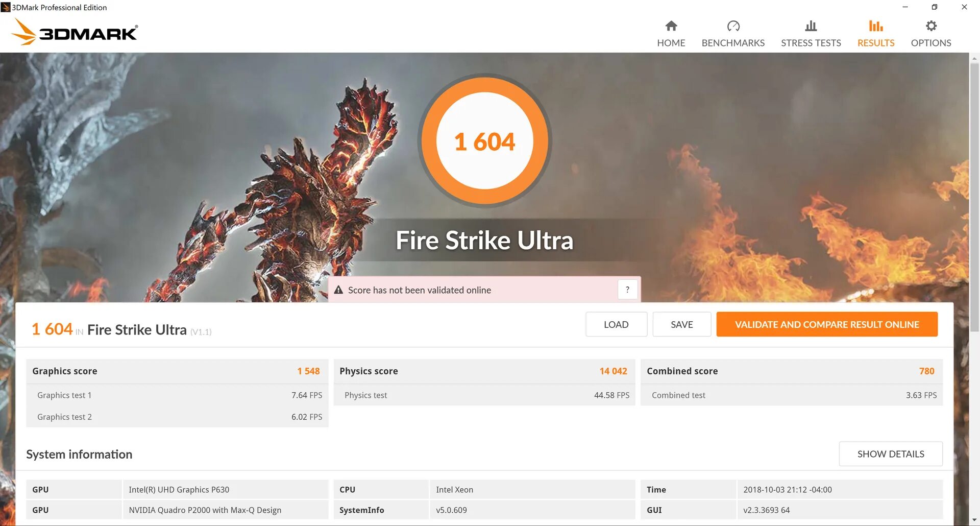Open the validation help question mark button
The height and width of the screenshot is (526, 980).
[627, 290]
